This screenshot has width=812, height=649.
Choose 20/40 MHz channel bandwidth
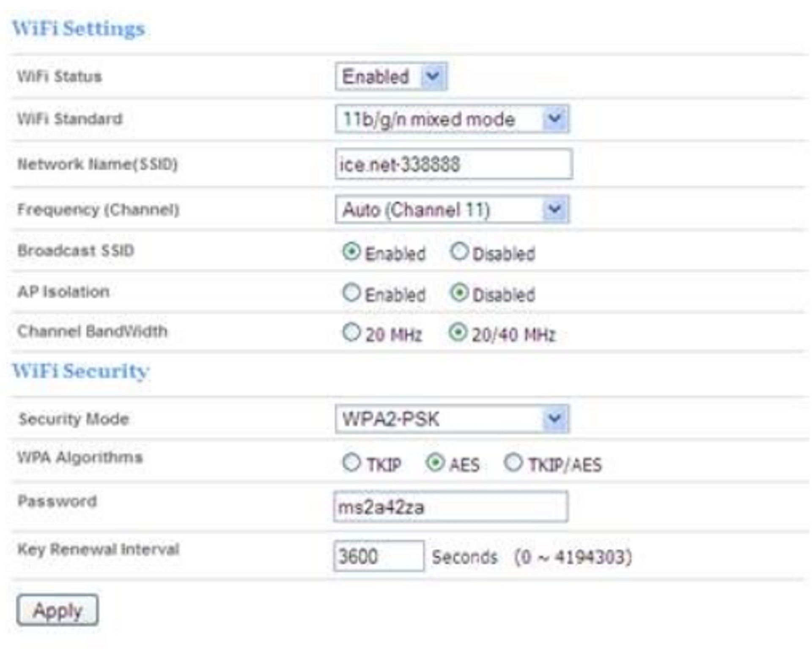point(458,333)
